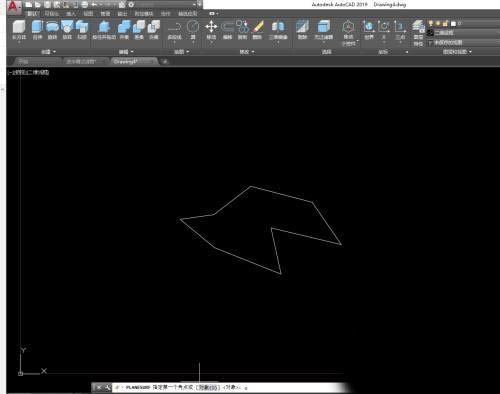Select the Presspull (按住并拖动) tool

coord(104,30)
